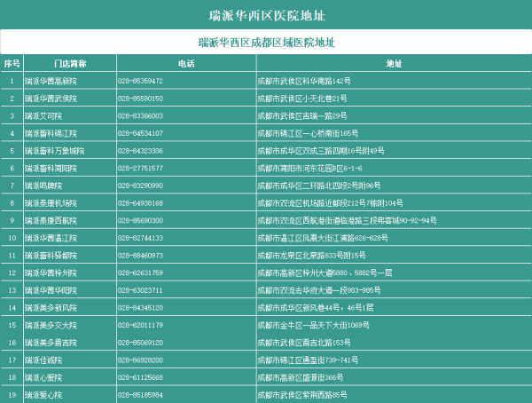Select phone number 028-63023711
The image size is (532, 403).
140,290
